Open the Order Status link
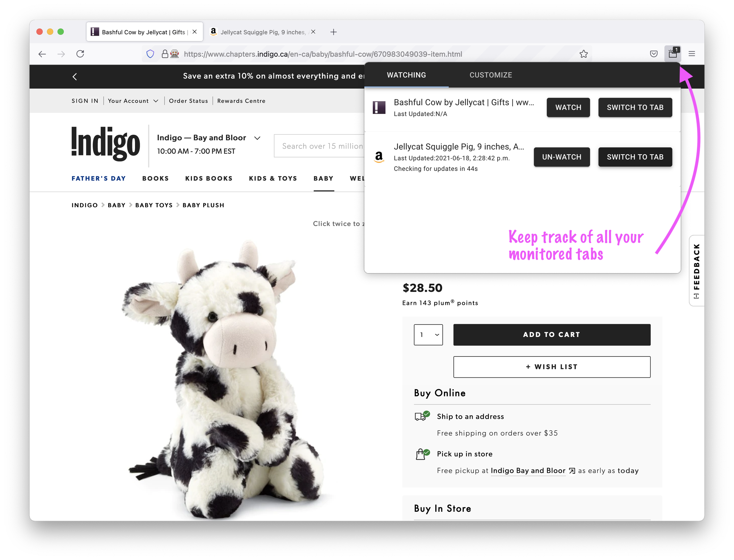This screenshot has height=560, width=734. 188,101
